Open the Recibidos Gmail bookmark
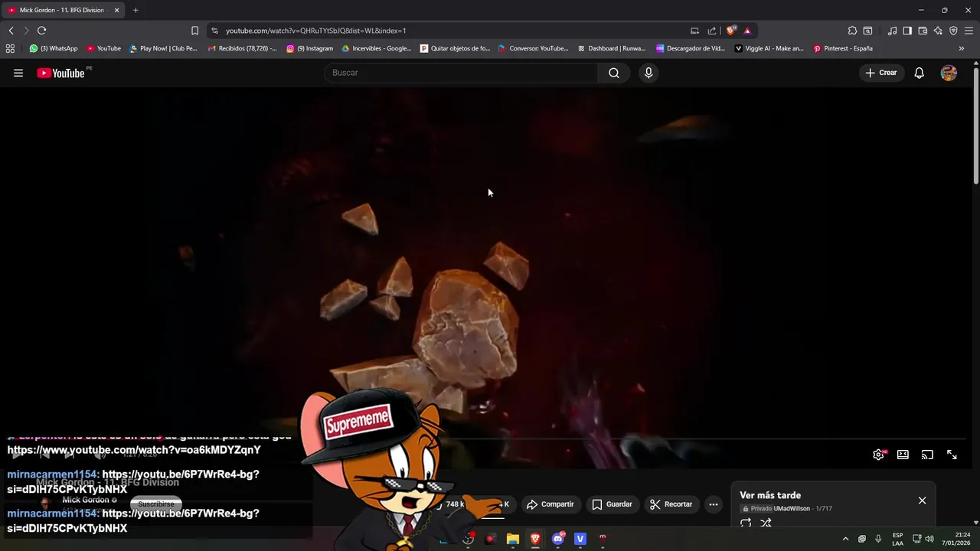 [x=243, y=48]
